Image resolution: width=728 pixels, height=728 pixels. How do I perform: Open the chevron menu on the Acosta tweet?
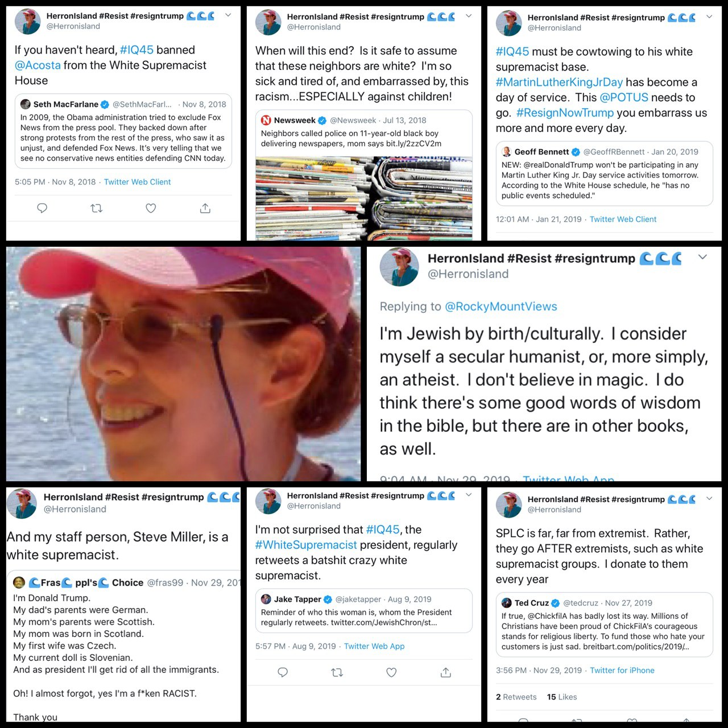pos(228,15)
